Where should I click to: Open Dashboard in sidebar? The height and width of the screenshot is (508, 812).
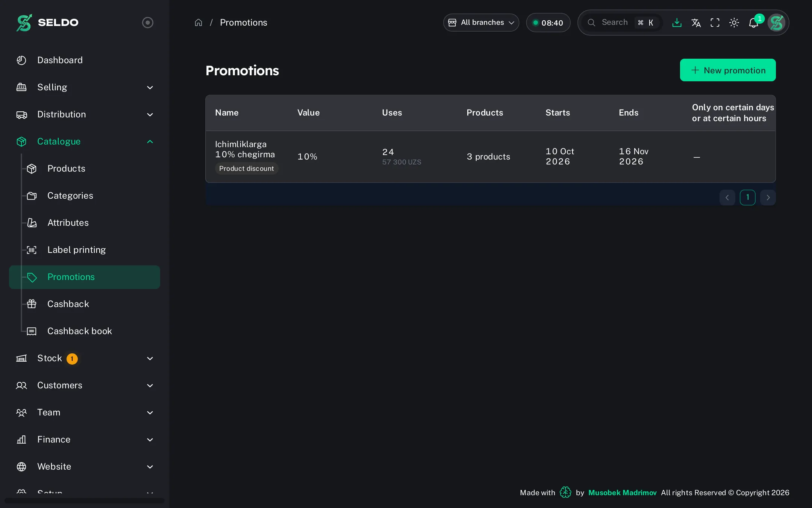click(x=85, y=60)
